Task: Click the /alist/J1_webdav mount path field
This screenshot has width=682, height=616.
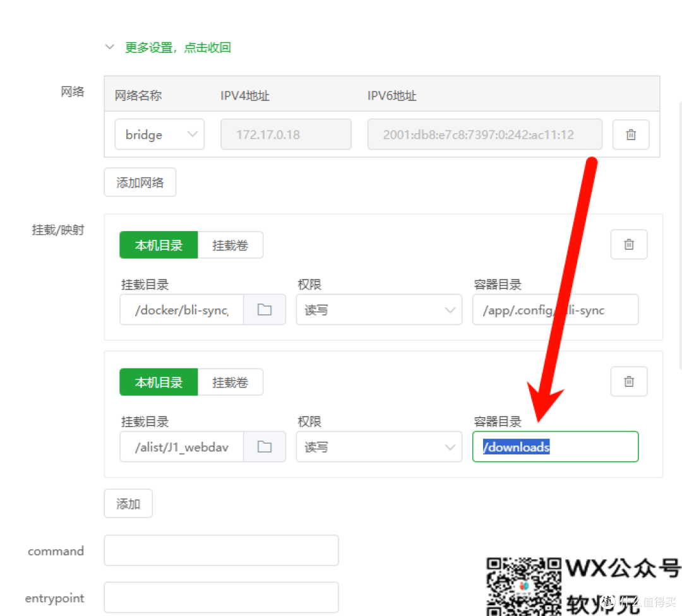Action: 181,446
